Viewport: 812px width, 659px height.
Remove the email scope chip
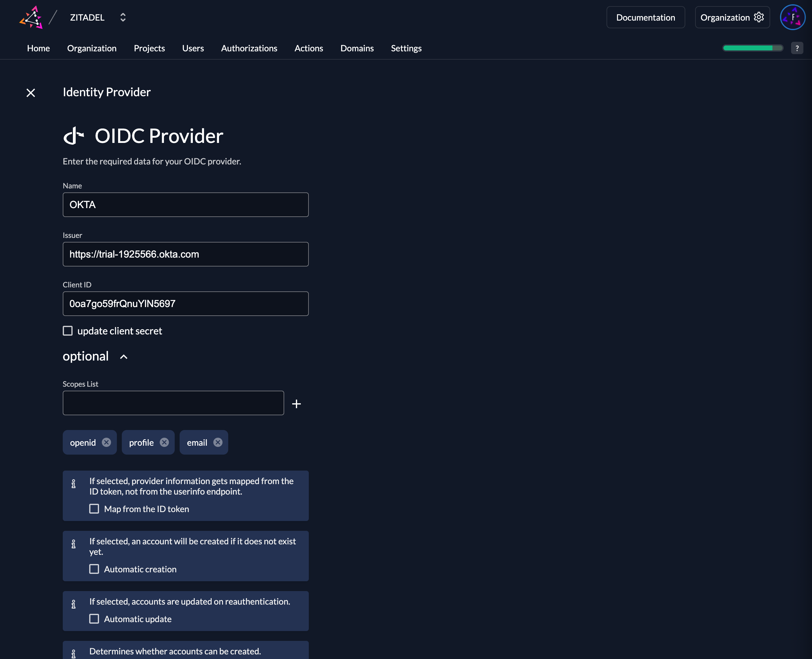pyautogui.click(x=218, y=442)
